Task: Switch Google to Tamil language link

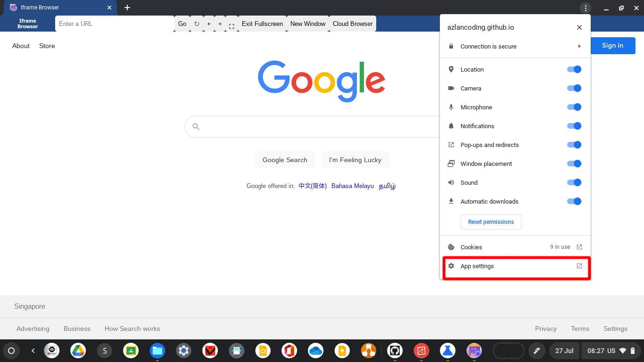Action: [x=388, y=186]
